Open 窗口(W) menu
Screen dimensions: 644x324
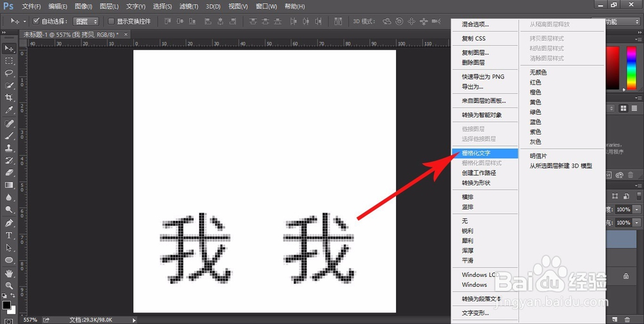coord(266,6)
